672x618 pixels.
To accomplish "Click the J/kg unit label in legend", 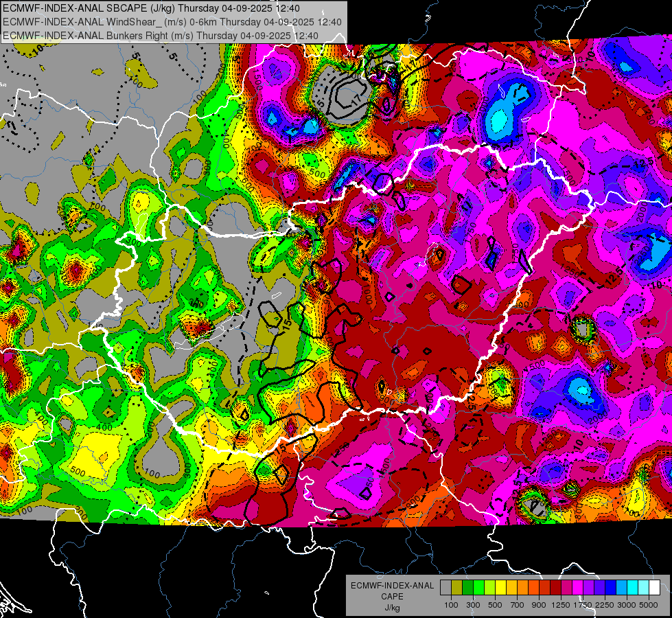I will 392,608.
